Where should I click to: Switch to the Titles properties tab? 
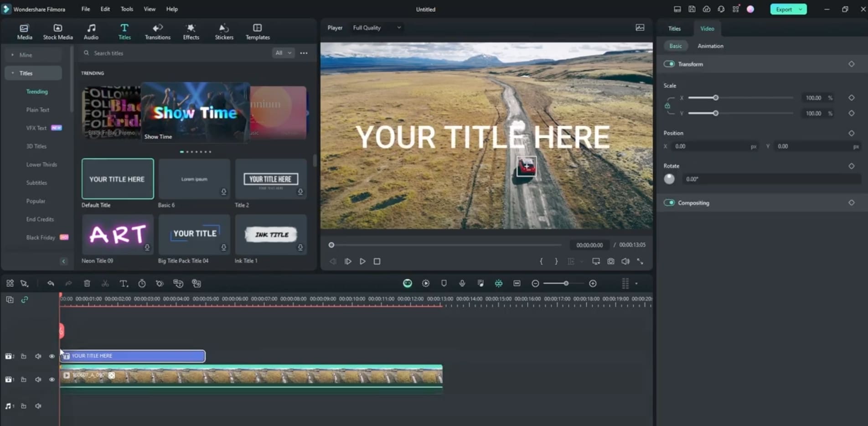pyautogui.click(x=674, y=28)
